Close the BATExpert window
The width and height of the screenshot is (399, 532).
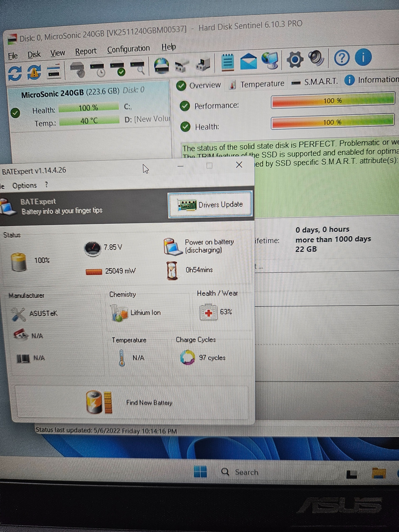click(239, 165)
